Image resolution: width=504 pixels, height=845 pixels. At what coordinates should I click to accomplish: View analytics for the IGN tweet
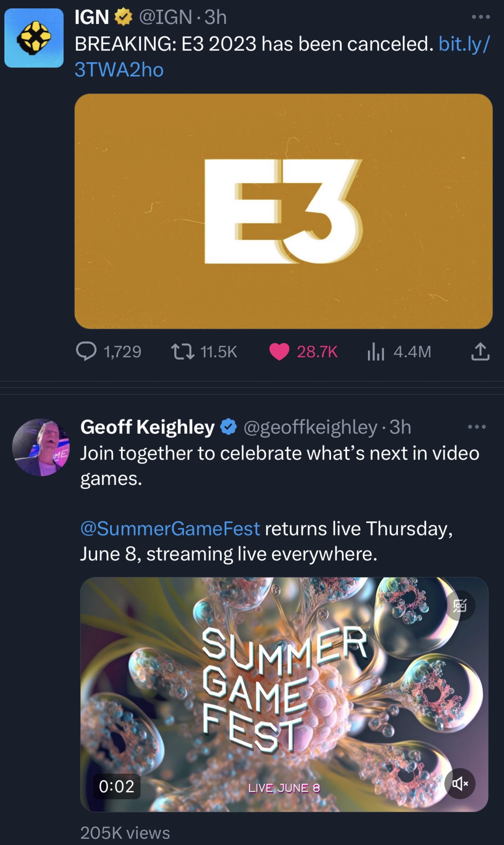pyautogui.click(x=376, y=351)
